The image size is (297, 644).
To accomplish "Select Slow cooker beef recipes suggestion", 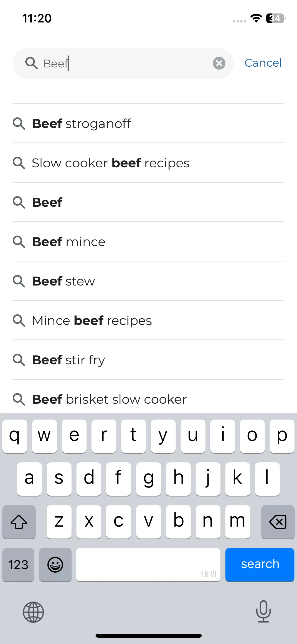I will click(148, 163).
